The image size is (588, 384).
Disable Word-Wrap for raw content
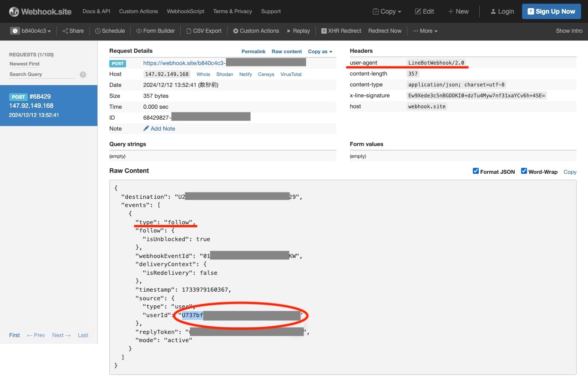pos(524,171)
